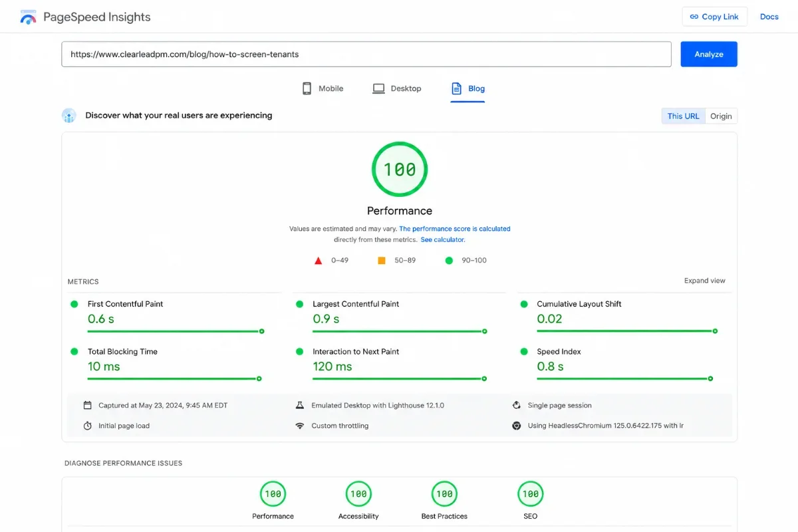Jump to the Best Practices category gauge
The height and width of the screenshot is (532, 798).
click(x=444, y=494)
